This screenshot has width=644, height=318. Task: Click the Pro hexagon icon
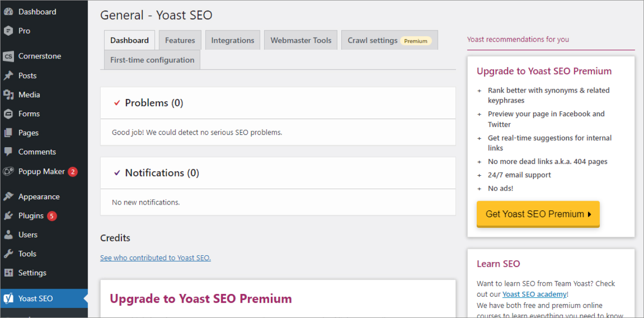coord(8,31)
